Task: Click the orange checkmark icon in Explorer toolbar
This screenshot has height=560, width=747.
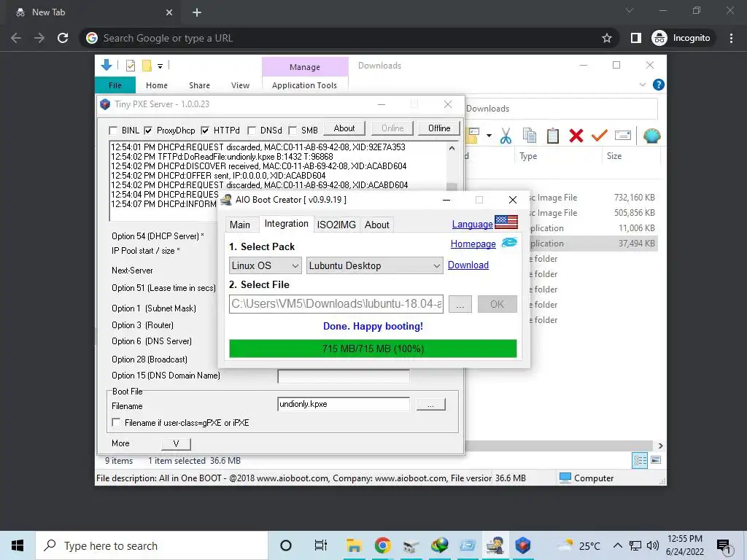Action: pyautogui.click(x=600, y=136)
